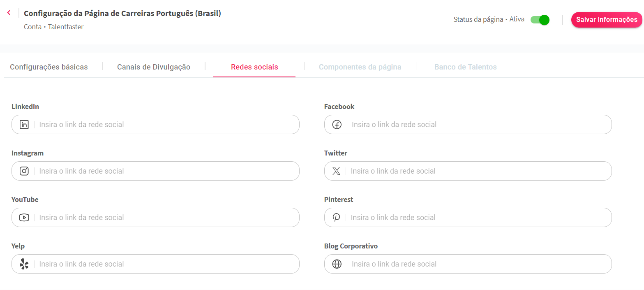Focus the Blog Corporativo link field
This screenshot has height=290, width=644.
477,264
